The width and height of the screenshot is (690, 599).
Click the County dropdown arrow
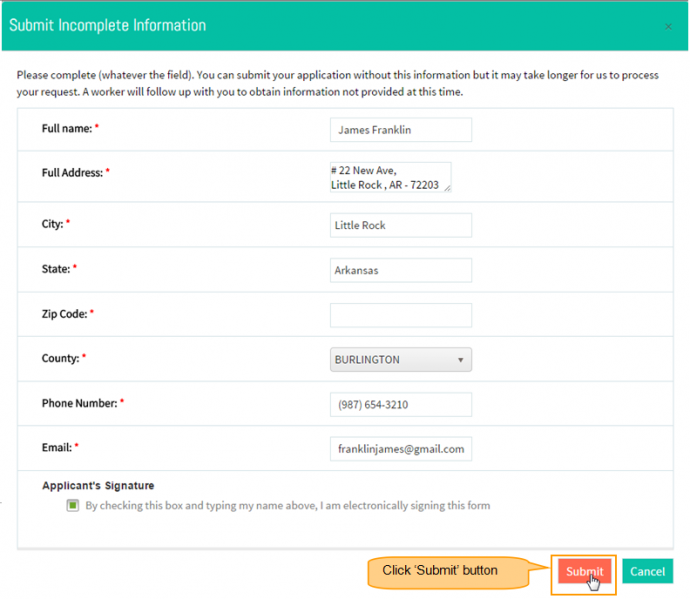(x=460, y=360)
